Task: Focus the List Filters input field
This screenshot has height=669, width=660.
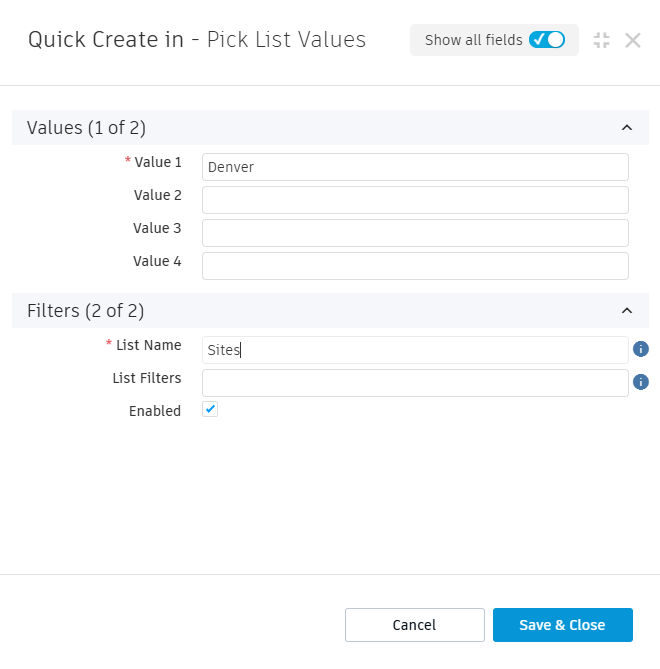Action: tap(415, 383)
